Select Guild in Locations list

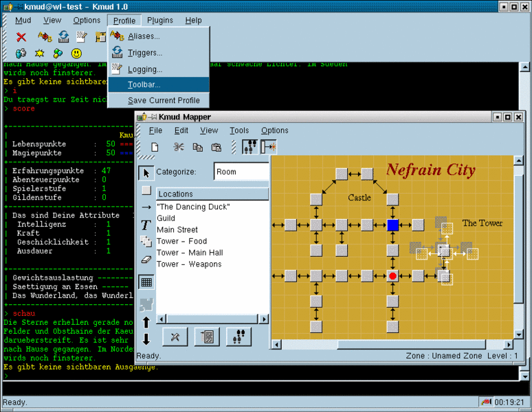166,218
